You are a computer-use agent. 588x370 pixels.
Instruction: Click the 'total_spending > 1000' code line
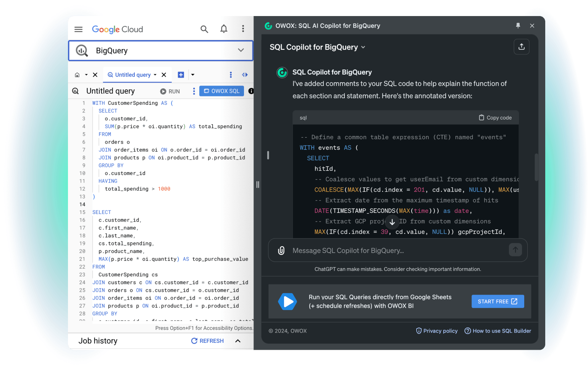point(137,189)
